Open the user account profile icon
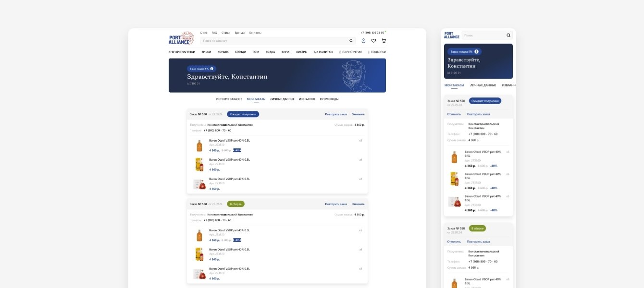 [x=363, y=41]
